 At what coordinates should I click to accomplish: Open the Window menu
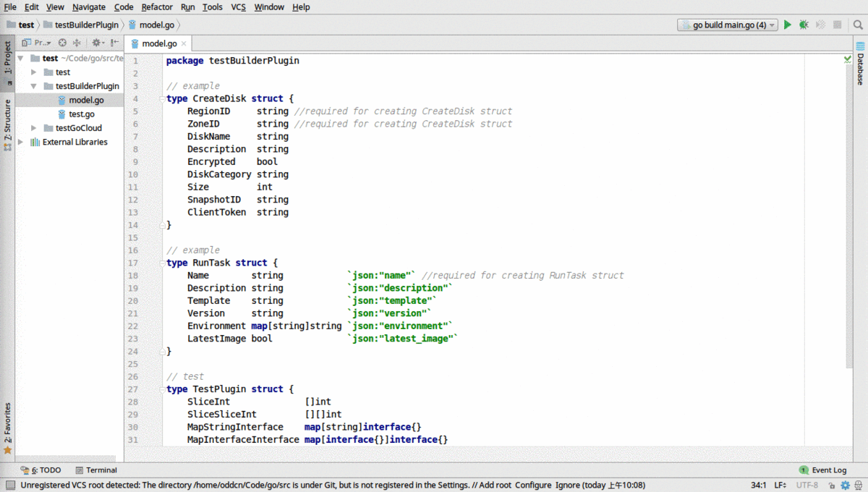click(x=269, y=7)
